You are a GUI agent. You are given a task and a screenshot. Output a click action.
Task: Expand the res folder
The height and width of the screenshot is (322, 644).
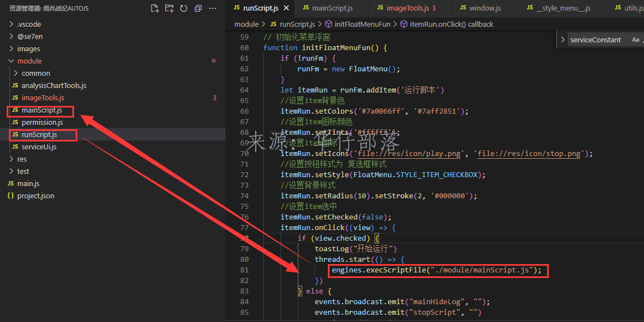tap(112, 159)
